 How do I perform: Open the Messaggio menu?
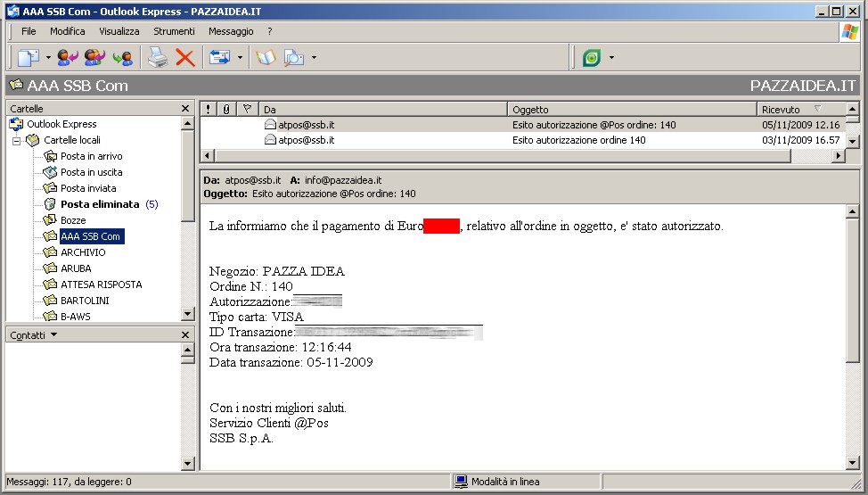pos(231,31)
